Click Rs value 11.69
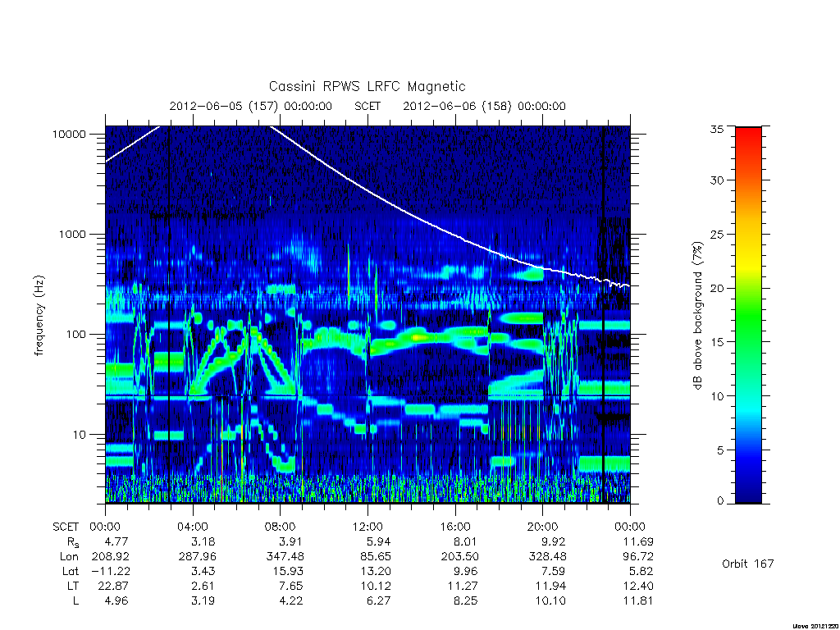Screen dimensions: 840x630 pos(637,541)
